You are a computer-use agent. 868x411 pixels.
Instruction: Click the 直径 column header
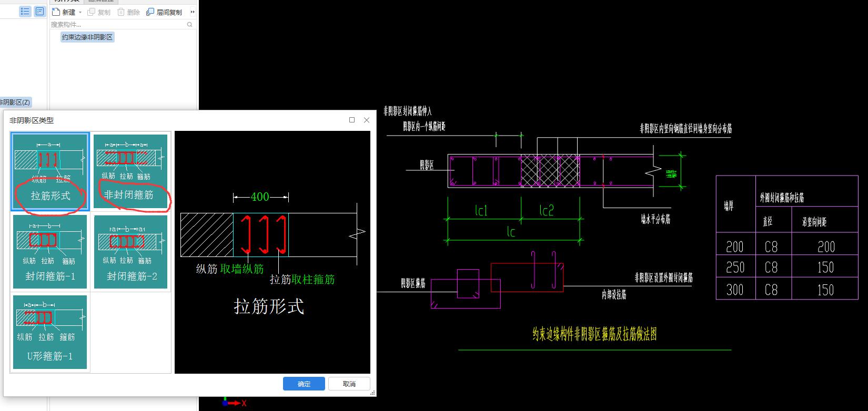pyautogui.click(x=768, y=221)
